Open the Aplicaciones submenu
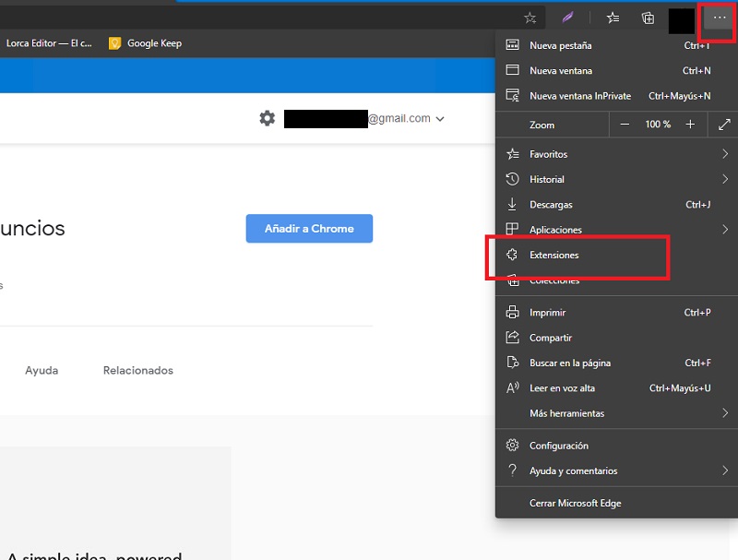This screenshot has height=560, width=738. point(616,230)
